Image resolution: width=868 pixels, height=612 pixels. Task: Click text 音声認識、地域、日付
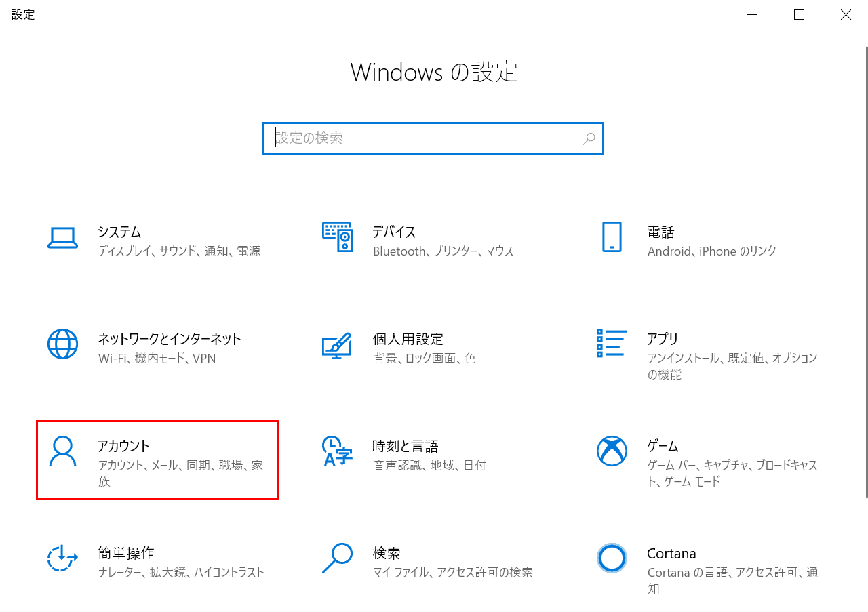[429, 466]
